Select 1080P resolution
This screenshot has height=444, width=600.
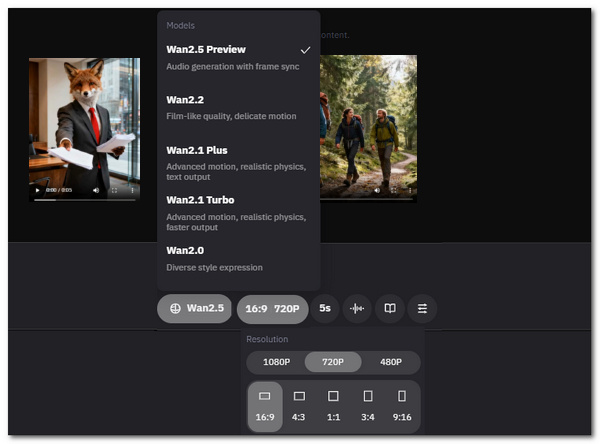(275, 362)
